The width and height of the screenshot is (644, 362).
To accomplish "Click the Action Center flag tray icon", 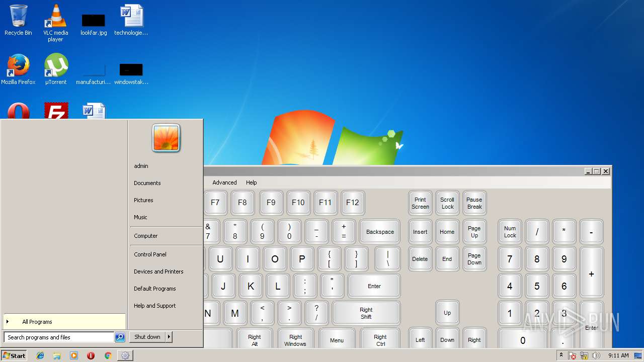I will (x=572, y=355).
